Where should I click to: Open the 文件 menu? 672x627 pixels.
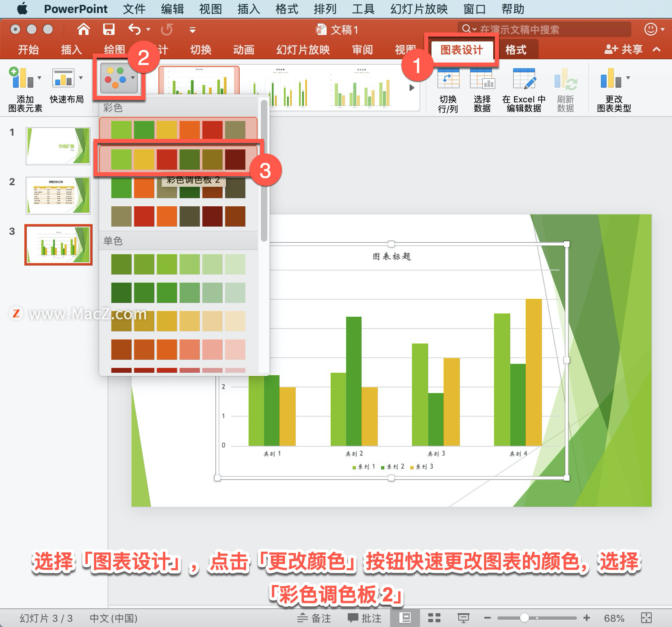point(134,9)
